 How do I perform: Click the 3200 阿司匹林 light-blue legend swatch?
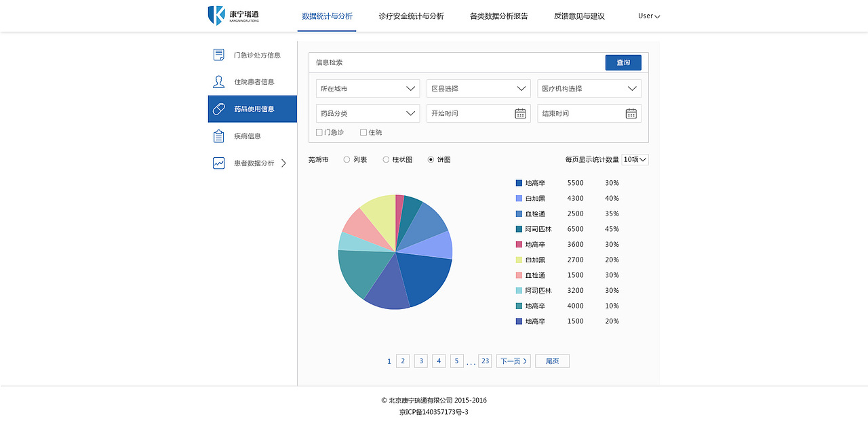[519, 291]
